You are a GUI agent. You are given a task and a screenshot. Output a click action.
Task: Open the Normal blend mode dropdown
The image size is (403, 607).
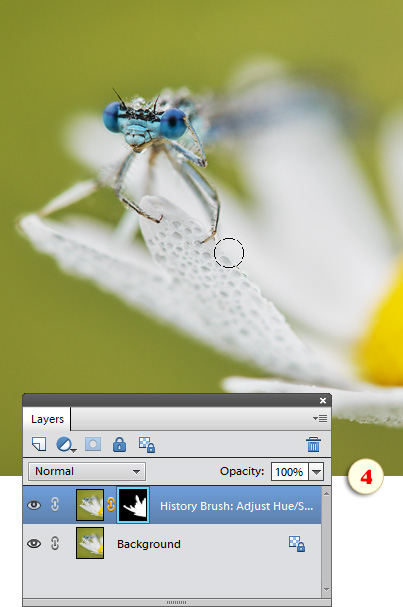pos(87,472)
